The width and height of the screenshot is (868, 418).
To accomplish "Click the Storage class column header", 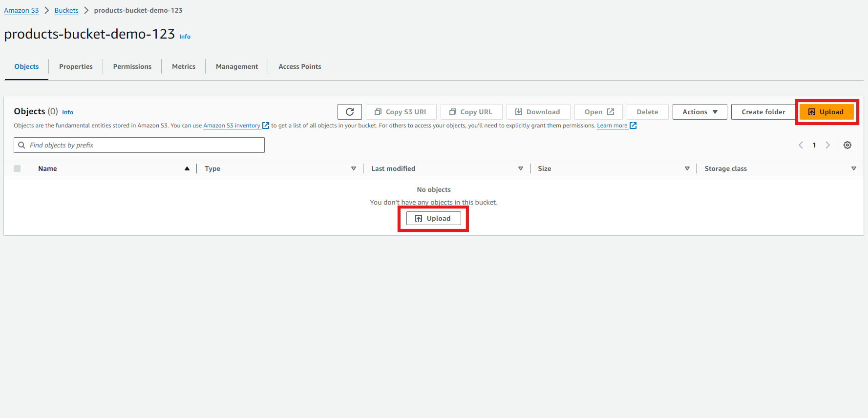I will coord(725,168).
